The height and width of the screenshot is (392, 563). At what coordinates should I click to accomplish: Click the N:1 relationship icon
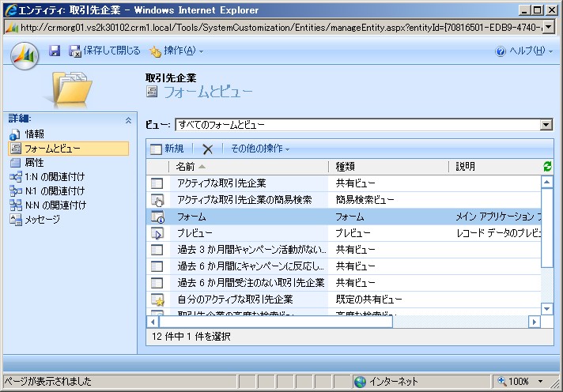click(16, 190)
